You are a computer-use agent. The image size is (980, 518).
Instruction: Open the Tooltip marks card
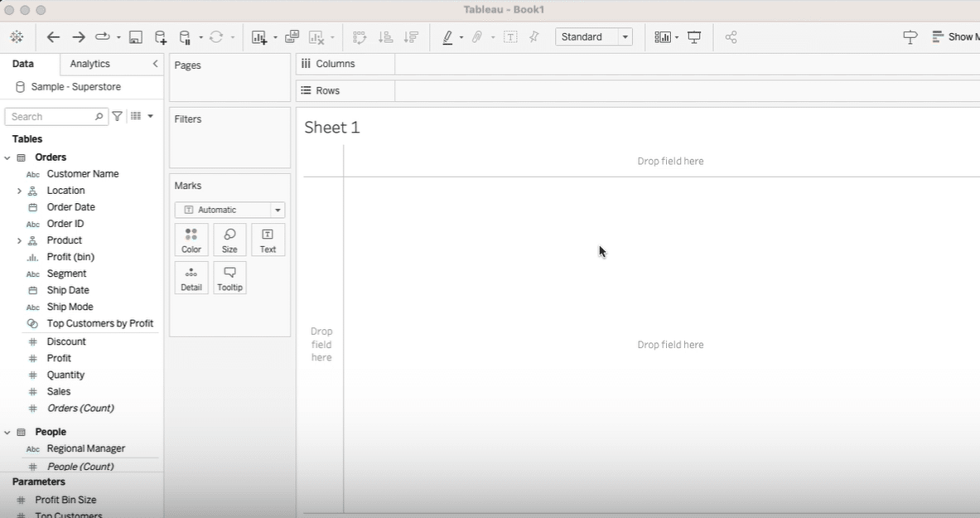(x=229, y=278)
